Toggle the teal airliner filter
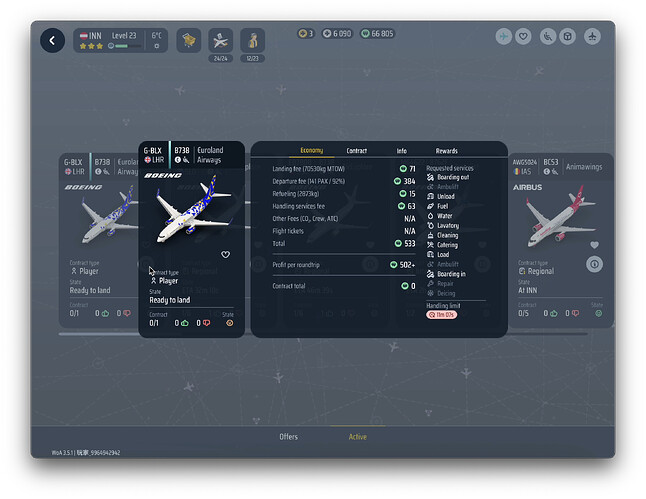Screen dimensions: 646x499 (x=503, y=36)
